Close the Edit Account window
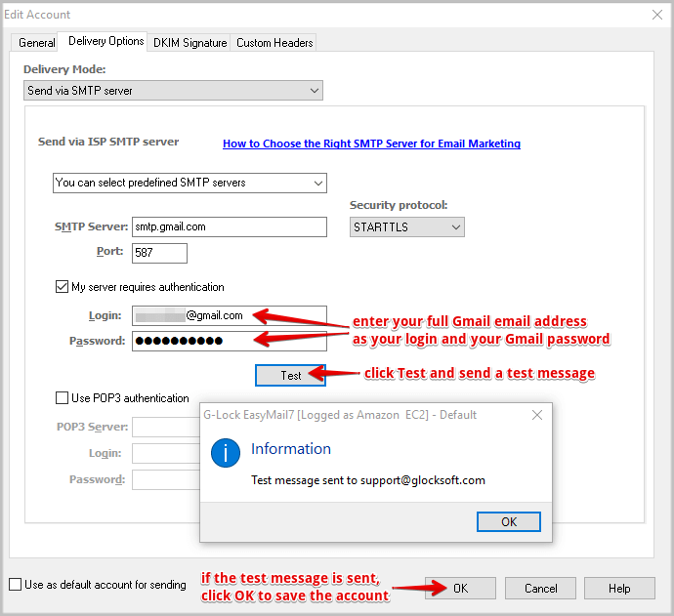674x616 pixels. pyautogui.click(x=656, y=15)
